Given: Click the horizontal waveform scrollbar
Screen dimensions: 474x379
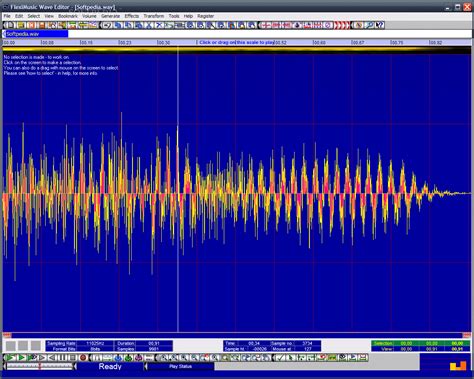Looking at the screenshot, I should coord(237,335).
